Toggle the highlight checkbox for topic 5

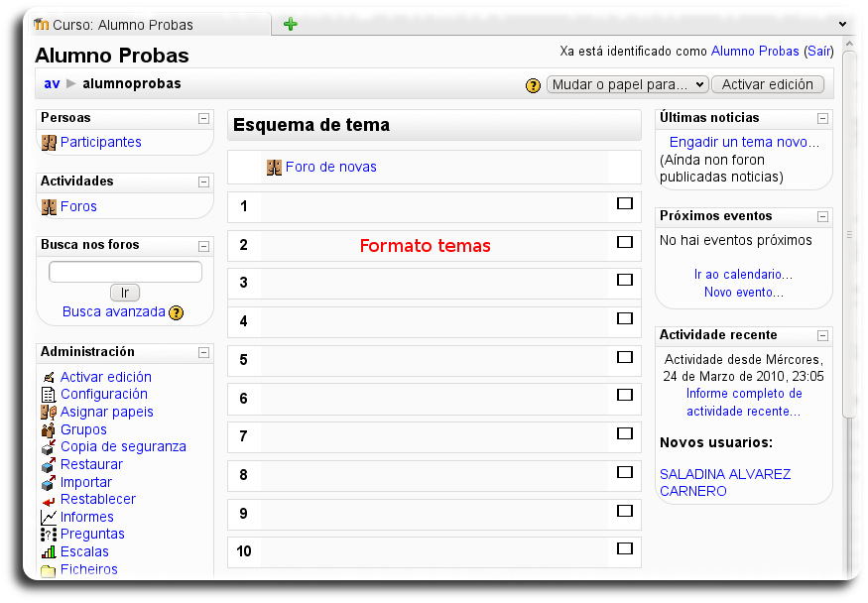point(625,357)
